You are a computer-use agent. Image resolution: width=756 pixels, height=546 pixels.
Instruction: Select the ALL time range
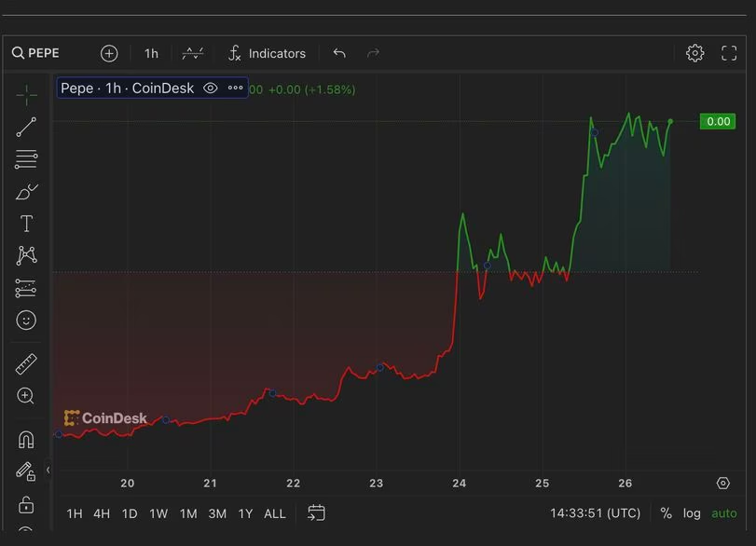click(274, 513)
